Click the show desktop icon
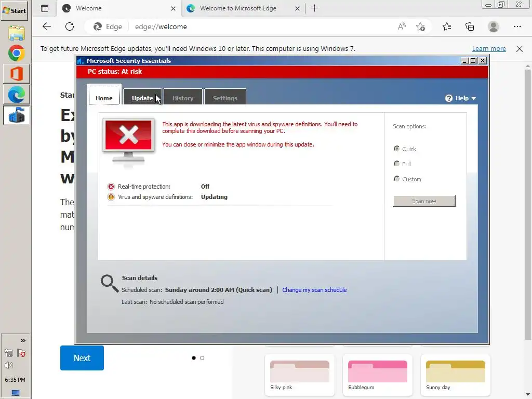This screenshot has height=399, width=532. (x=15, y=393)
